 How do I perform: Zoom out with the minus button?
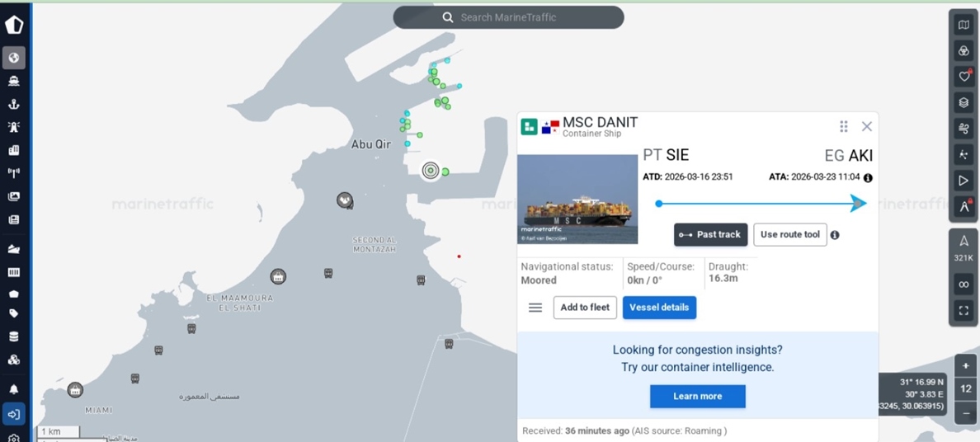966,412
